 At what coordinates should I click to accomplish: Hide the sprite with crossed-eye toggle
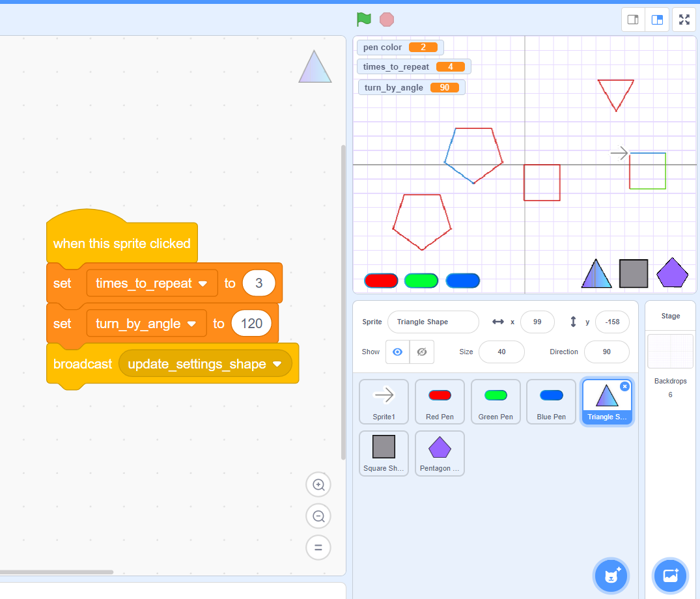[x=422, y=352]
